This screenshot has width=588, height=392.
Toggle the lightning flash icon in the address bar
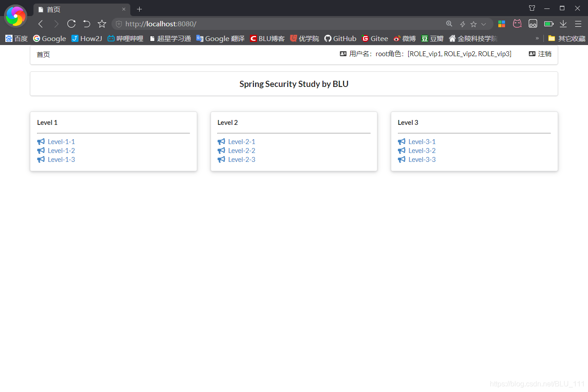tap(462, 24)
